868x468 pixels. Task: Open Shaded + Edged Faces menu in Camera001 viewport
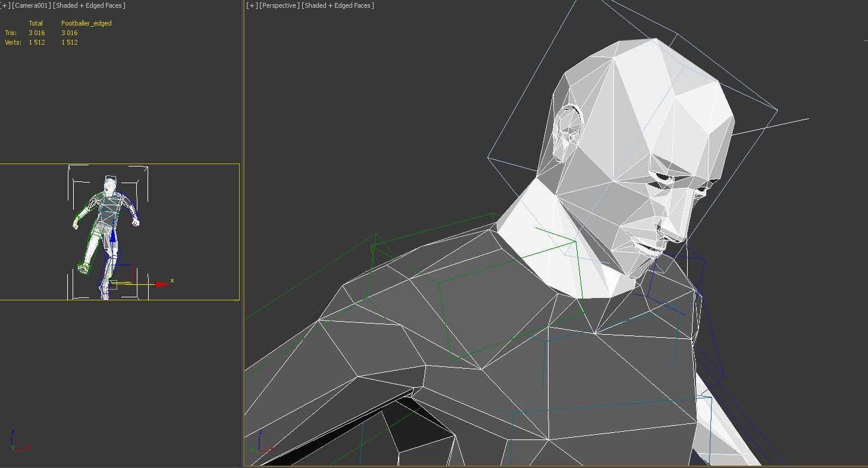coord(89,5)
